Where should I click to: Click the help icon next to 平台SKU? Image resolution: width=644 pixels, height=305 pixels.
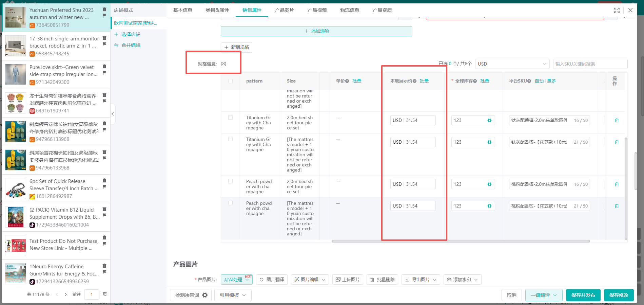(529, 81)
